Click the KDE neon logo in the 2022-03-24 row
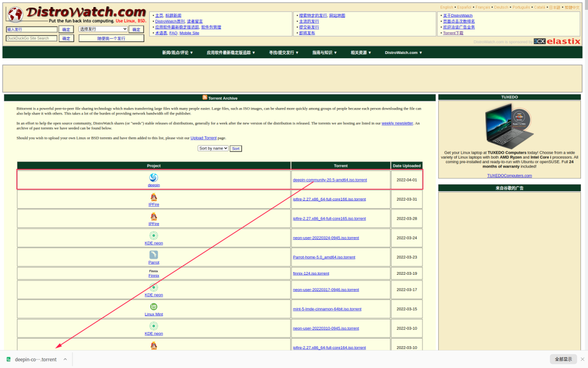Screen dimensions: 588x368 pyautogui.click(x=154, y=236)
